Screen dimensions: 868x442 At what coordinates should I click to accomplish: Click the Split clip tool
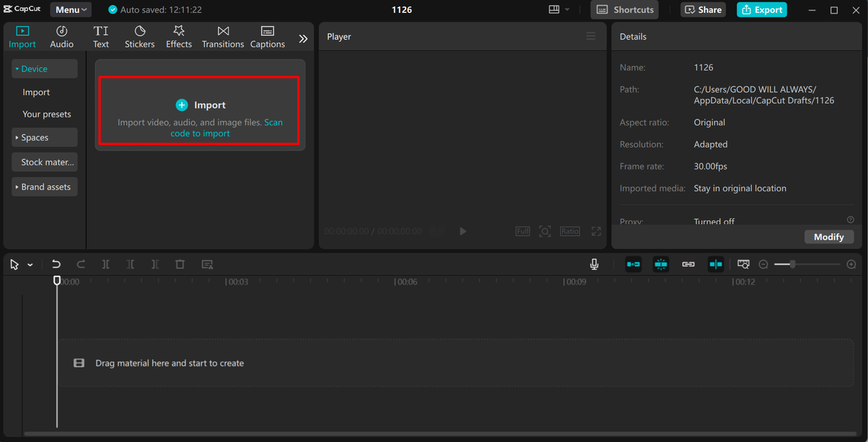(106, 264)
